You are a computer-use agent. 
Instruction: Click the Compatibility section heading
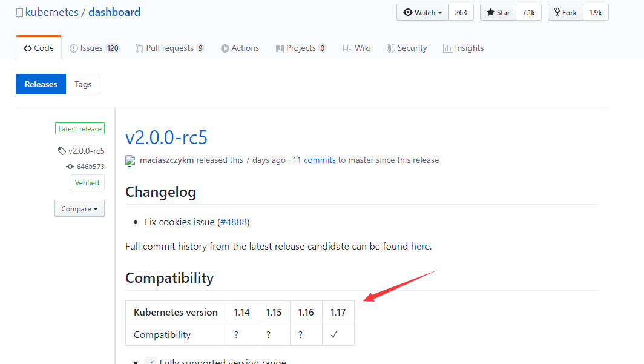[x=169, y=278]
